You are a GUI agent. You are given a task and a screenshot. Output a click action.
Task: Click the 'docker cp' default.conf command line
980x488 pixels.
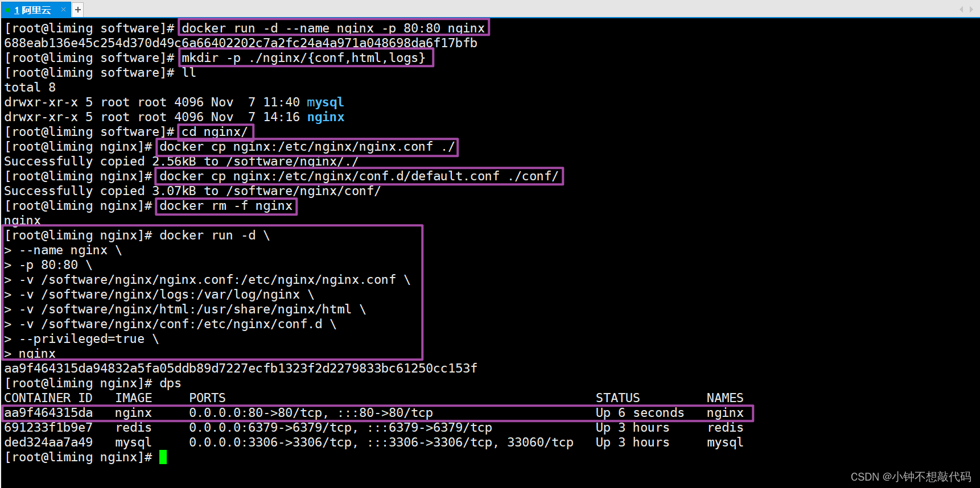359,176
